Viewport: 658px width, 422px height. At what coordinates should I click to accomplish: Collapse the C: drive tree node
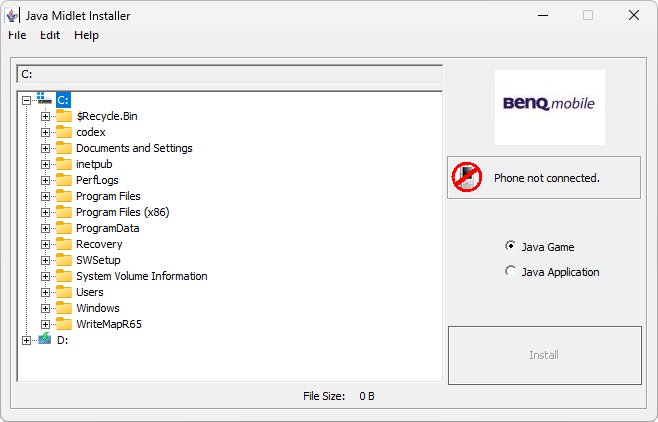26,100
